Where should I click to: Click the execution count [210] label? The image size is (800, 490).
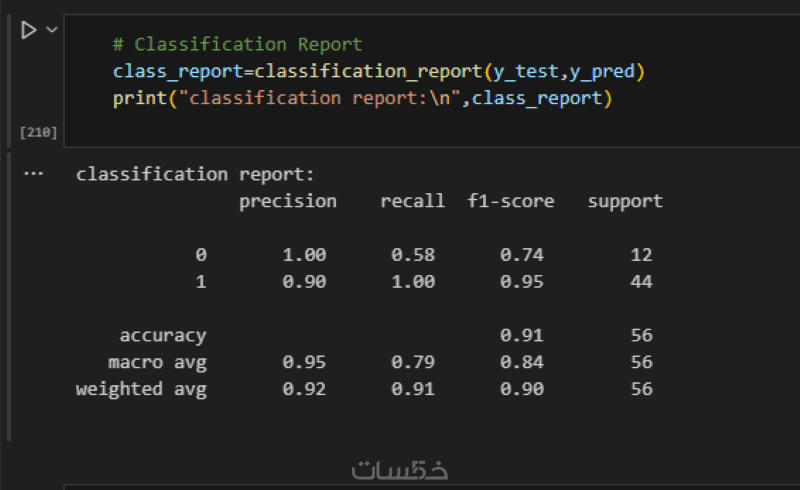[x=38, y=132]
